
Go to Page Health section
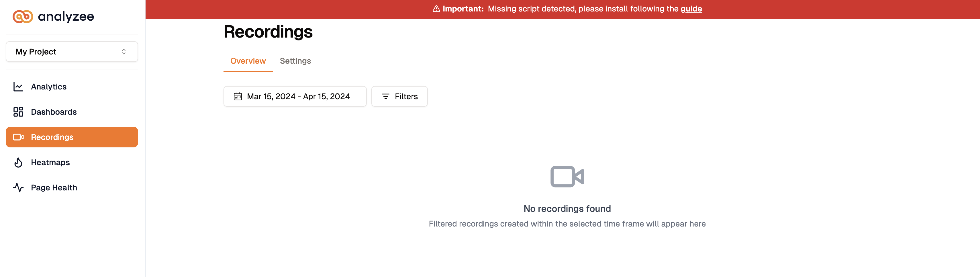click(x=72, y=188)
